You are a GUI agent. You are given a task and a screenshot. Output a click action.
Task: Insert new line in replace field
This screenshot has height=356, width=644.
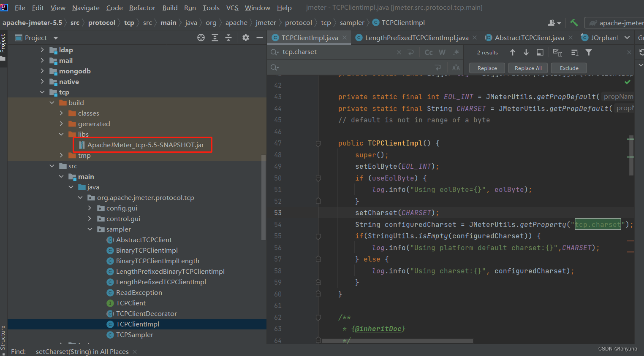tap(438, 67)
